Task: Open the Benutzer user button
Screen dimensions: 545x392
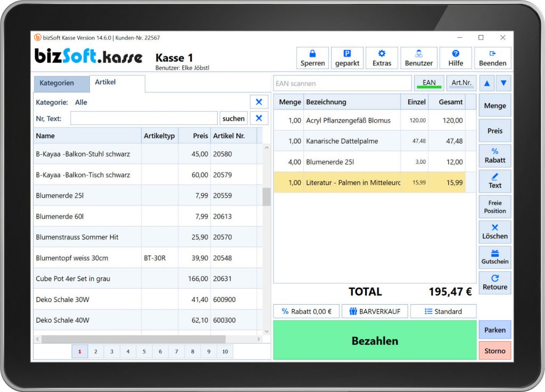Action: [x=418, y=58]
